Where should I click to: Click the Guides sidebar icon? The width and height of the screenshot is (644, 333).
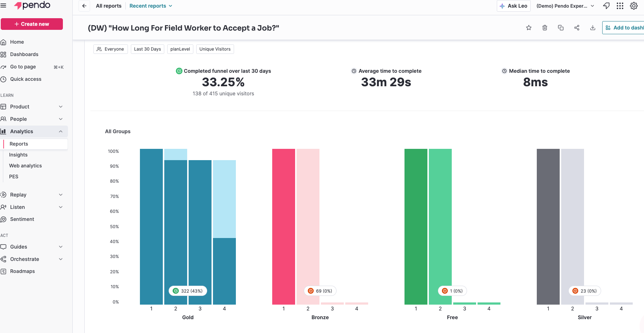click(4, 247)
